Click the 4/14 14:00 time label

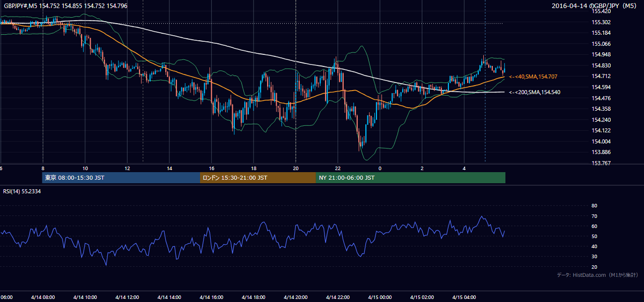169,297
